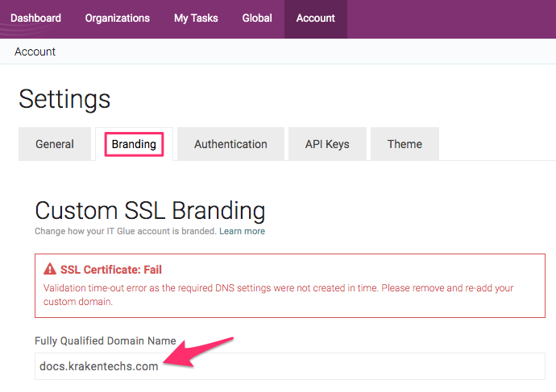Switch to the API Keys tab
This screenshot has width=556, height=392.
tap(327, 144)
